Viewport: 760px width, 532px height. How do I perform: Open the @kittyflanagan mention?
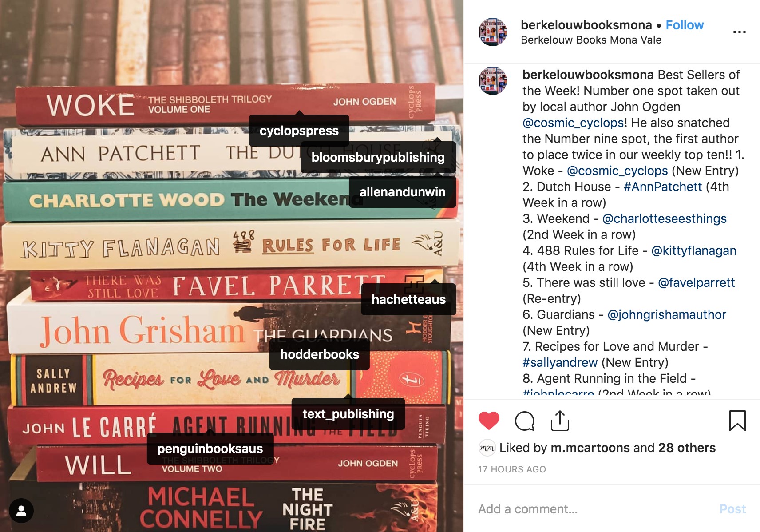click(x=693, y=250)
